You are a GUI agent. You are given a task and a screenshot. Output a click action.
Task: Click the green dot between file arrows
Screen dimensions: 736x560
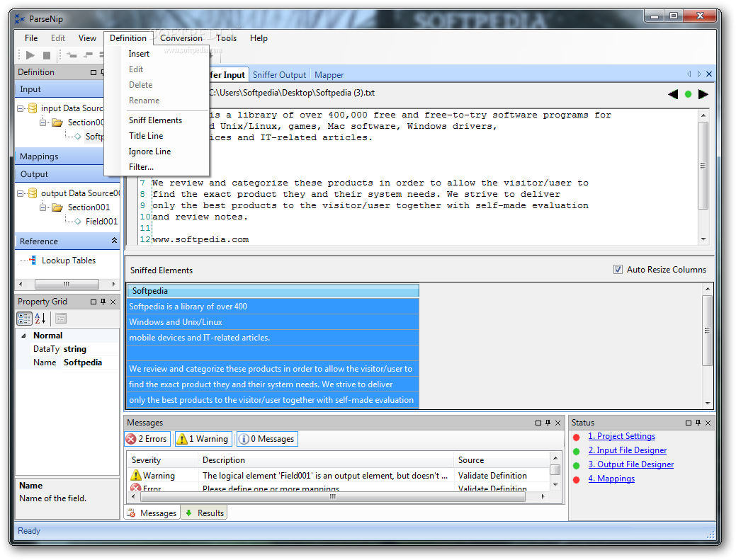click(688, 94)
